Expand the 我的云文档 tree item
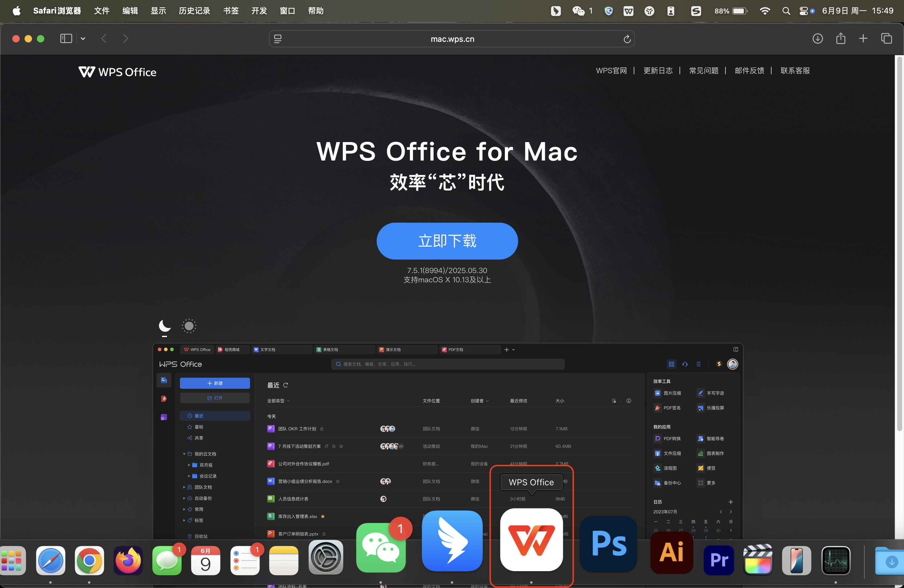 pos(184,454)
